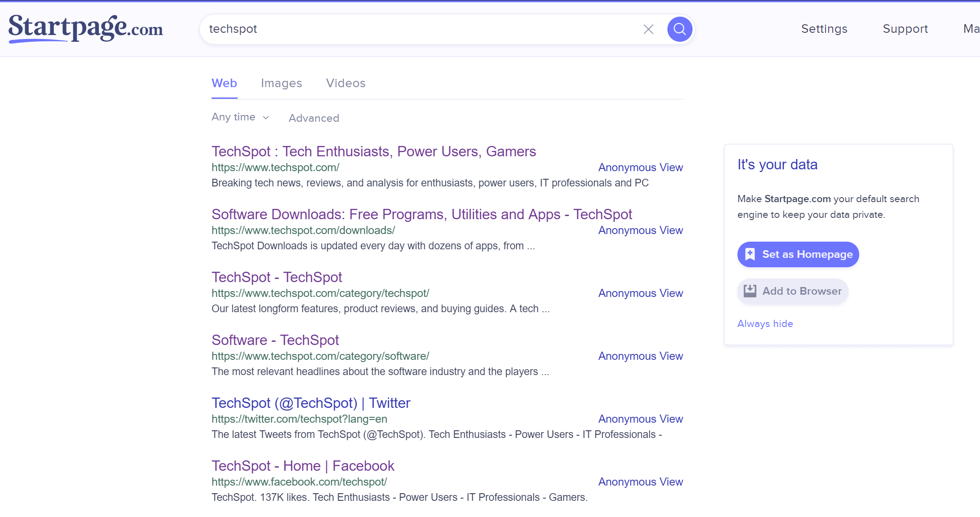This screenshot has height=517, width=980.
Task: Click the Add to Browser button
Action: [793, 291]
